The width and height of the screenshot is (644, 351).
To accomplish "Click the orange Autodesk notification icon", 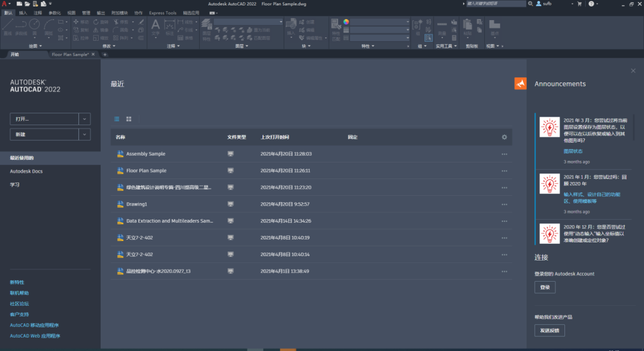I will pyautogui.click(x=520, y=83).
